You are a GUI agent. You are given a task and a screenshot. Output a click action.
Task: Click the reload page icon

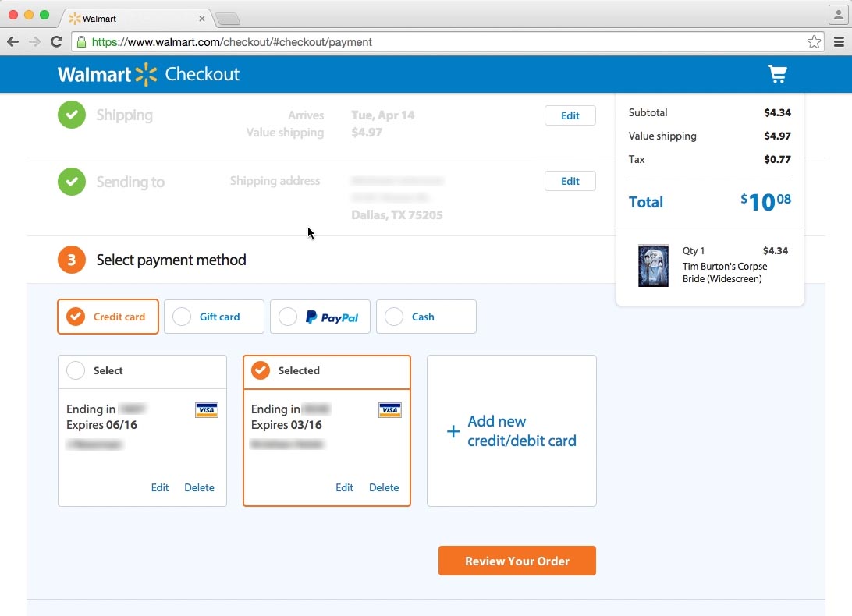[x=55, y=42]
